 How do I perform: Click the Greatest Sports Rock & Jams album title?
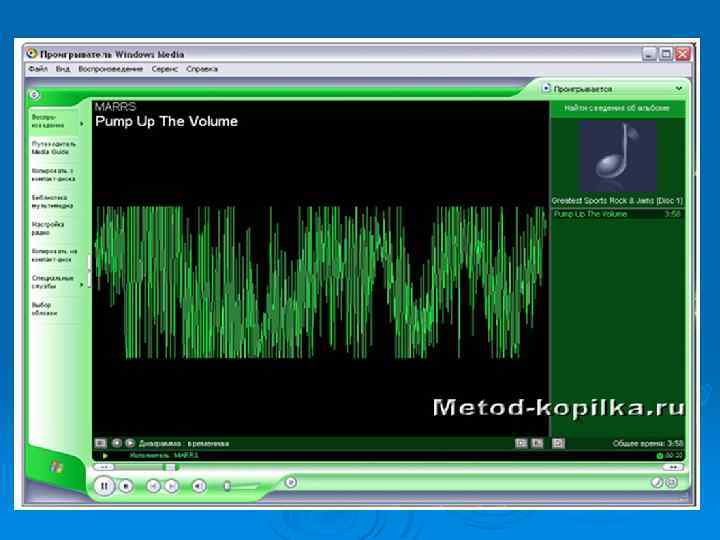click(617, 201)
